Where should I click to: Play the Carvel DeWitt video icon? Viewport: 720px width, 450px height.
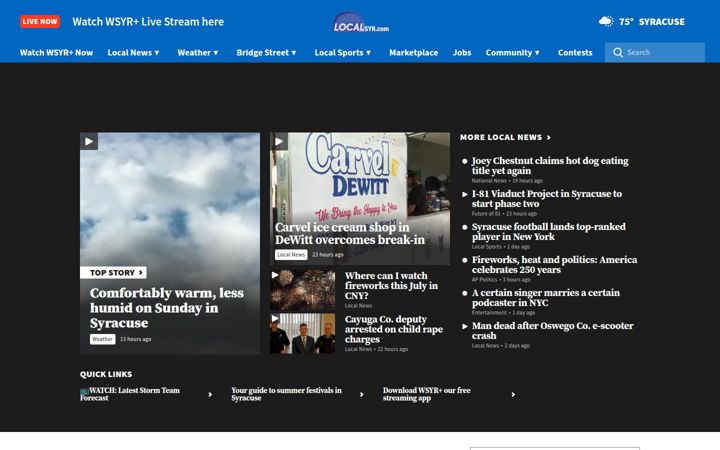click(x=279, y=141)
